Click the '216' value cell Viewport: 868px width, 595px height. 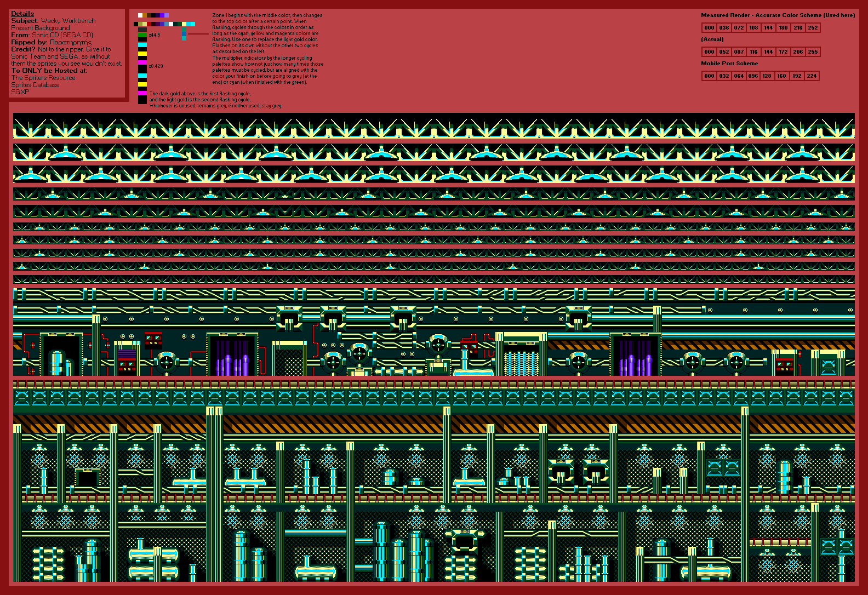798,28
